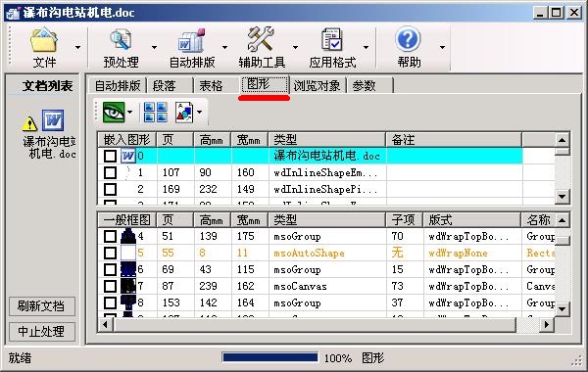Check the box for embedded shape 1

click(x=110, y=172)
